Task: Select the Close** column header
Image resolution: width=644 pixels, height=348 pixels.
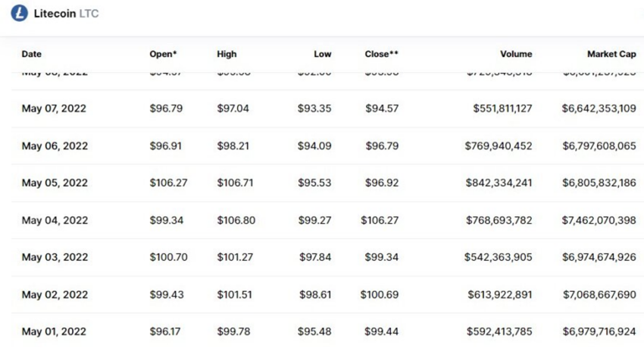Action: coord(382,54)
